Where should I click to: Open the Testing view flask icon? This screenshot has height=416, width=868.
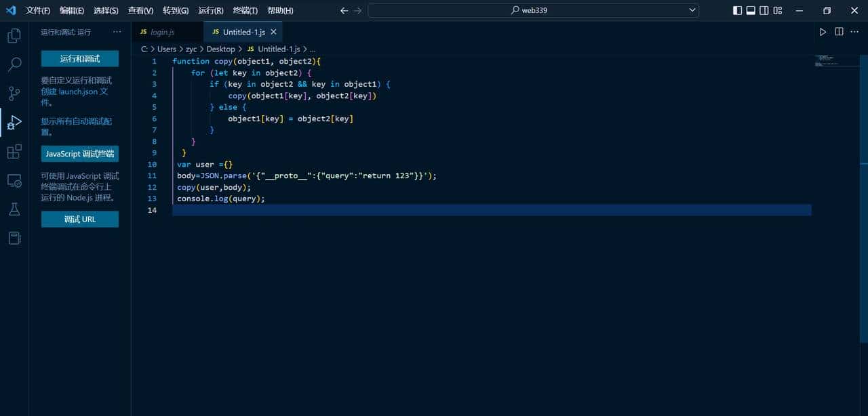14,209
